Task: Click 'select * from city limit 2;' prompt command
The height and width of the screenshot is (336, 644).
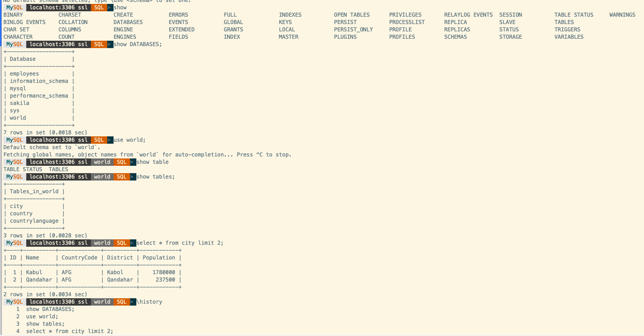Action: [x=180, y=243]
